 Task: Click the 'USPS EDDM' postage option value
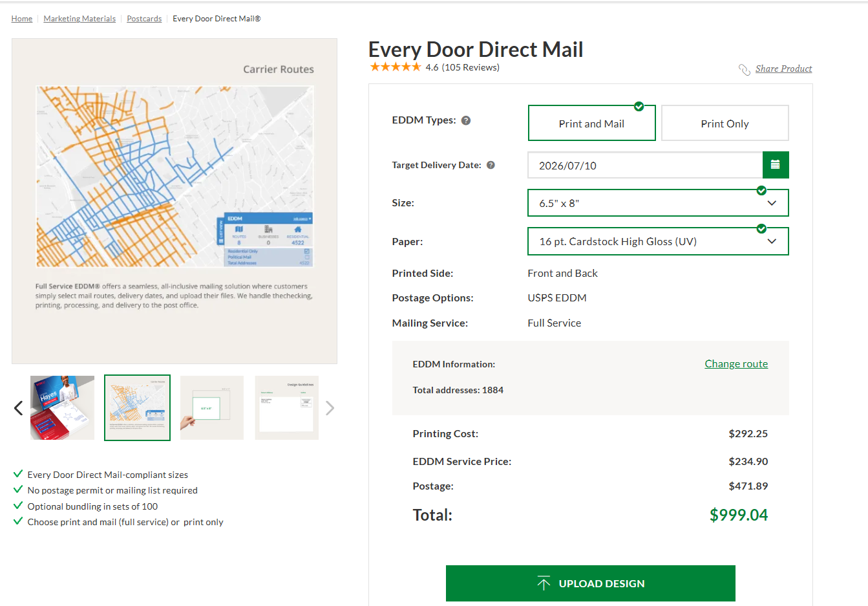coord(557,298)
